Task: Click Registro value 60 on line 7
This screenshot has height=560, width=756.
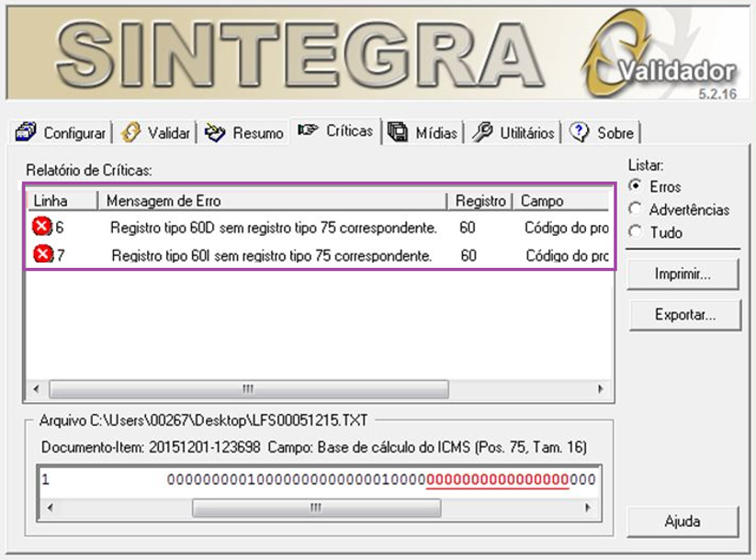Action: point(468,254)
